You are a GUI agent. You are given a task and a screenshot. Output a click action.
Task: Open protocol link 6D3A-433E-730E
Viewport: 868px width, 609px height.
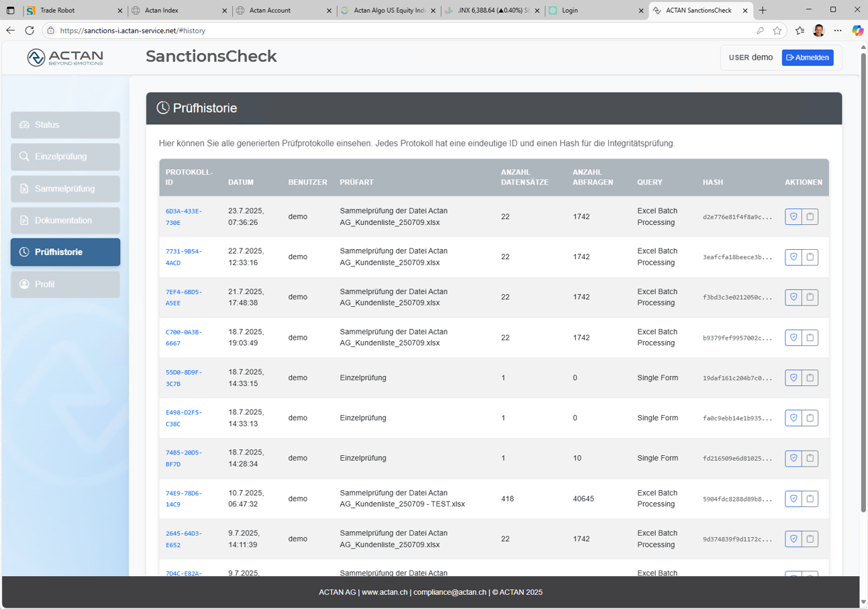tap(184, 217)
